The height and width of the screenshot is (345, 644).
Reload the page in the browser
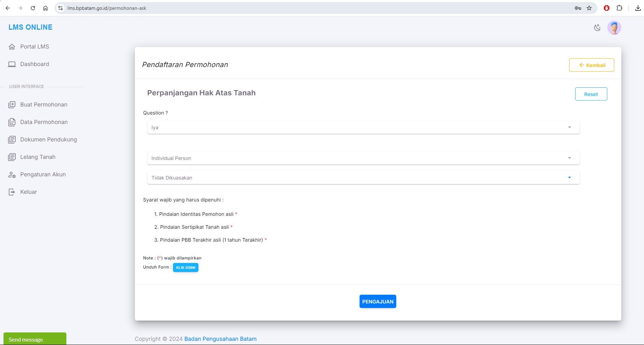(33, 8)
